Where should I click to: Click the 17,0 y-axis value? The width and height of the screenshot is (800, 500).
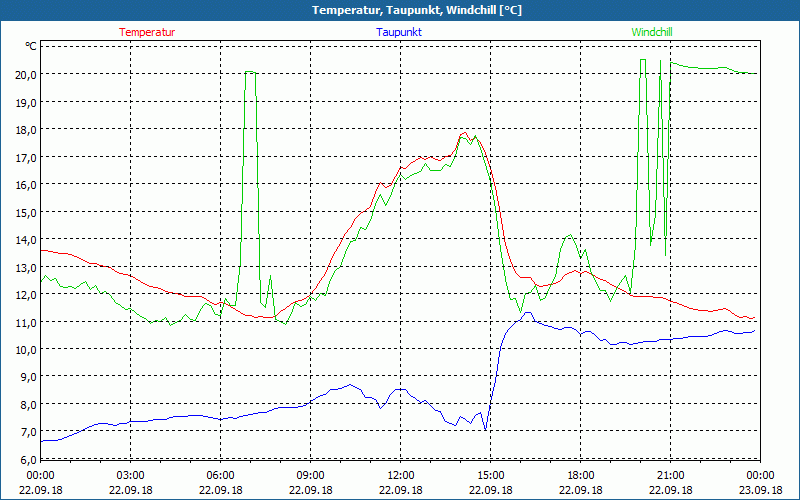coord(26,157)
